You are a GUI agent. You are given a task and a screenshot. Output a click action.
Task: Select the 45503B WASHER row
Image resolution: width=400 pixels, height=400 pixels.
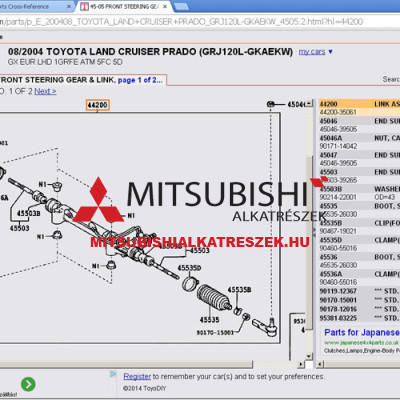click(x=360, y=189)
